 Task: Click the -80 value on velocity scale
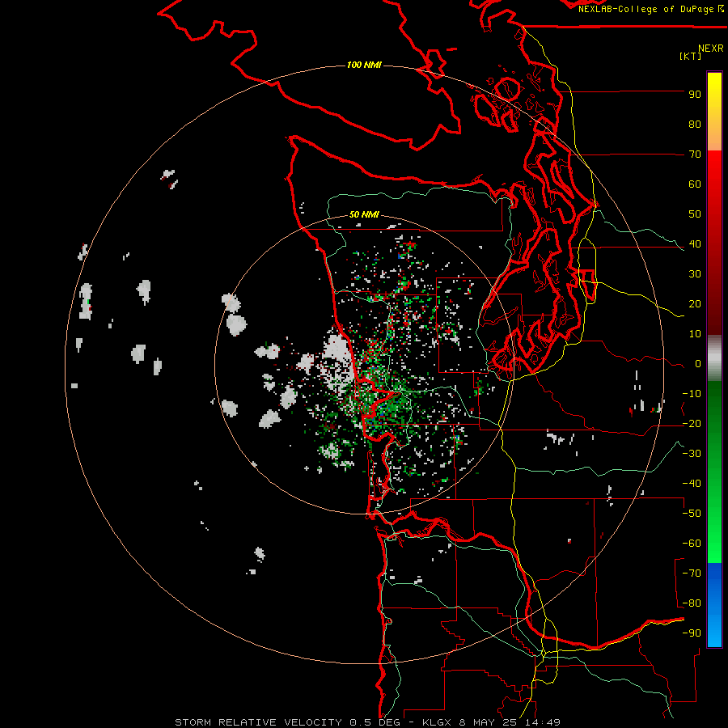pos(692,603)
